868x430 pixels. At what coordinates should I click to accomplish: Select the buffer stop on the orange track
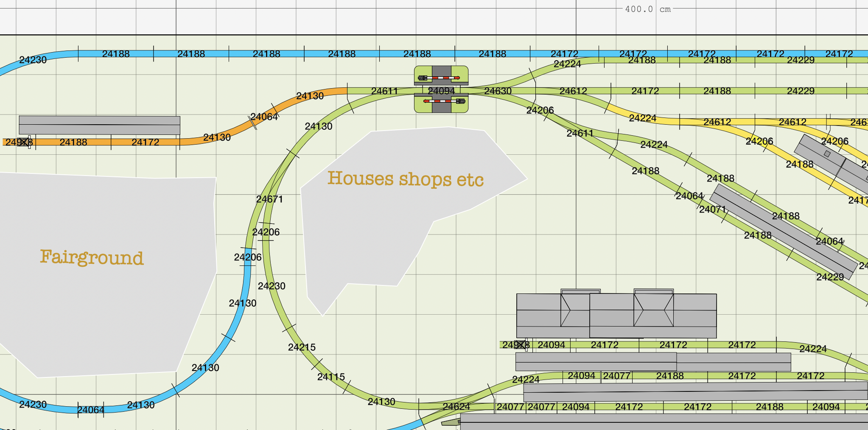coord(25,142)
